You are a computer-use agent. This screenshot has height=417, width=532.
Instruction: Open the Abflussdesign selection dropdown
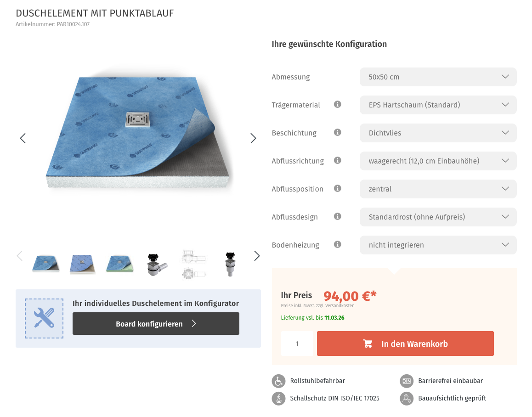pyautogui.click(x=438, y=216)
